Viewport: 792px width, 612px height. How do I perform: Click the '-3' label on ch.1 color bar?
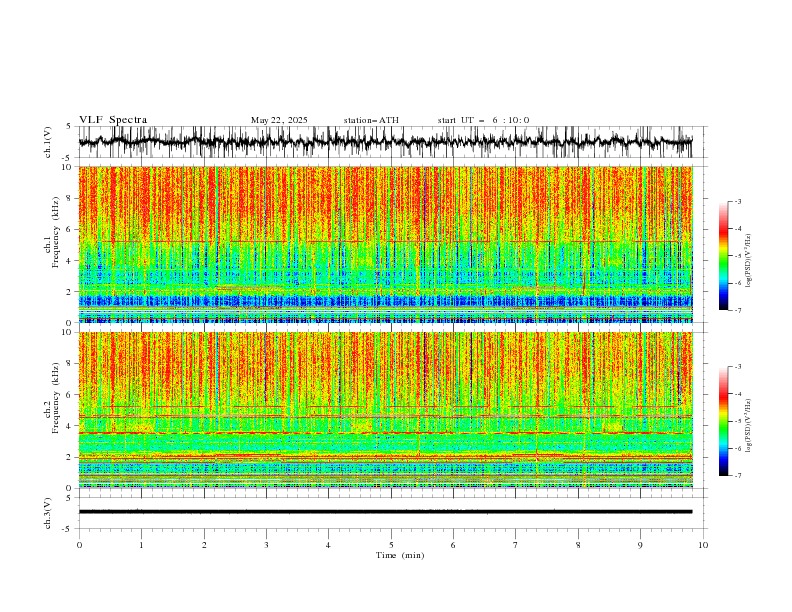pyautogui.click(x=738, y=201)
